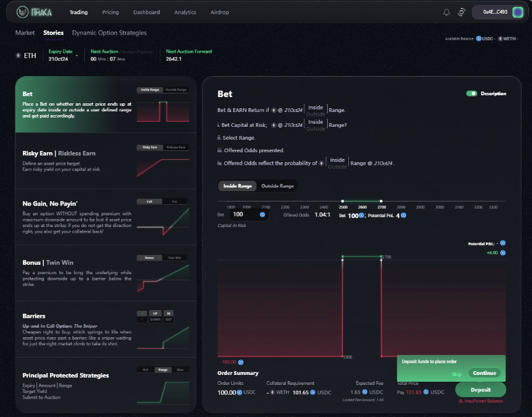Expand the Expiry Date dropdown
The image size is (532, 417).
pos(77,55)
